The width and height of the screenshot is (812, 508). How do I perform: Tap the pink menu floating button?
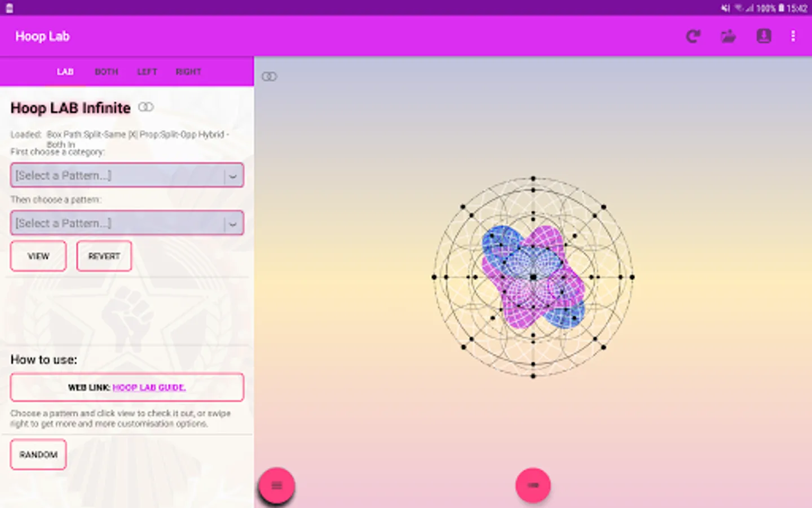pyautogui.click(x=276, y=485)
